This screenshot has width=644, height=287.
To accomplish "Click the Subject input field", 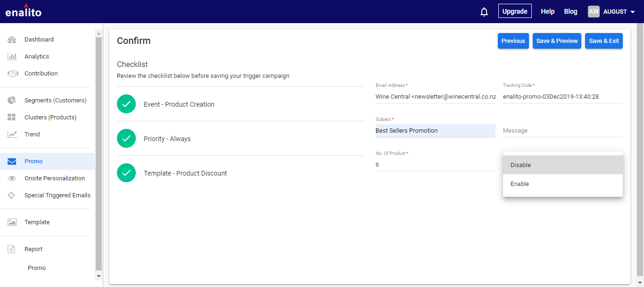I will click(x=435, y=131).
